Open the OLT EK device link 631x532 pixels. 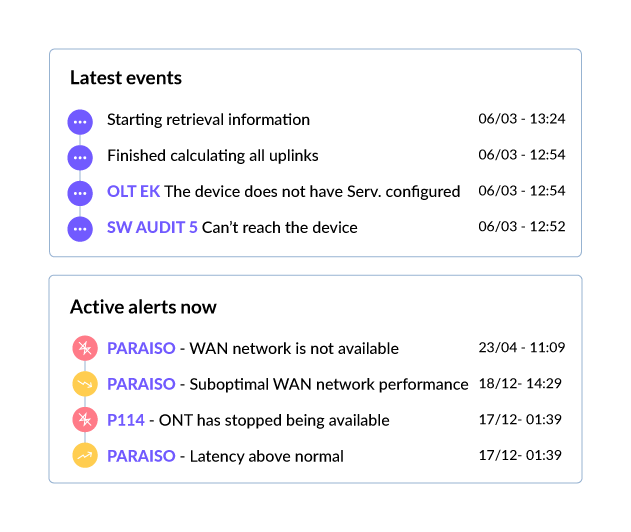134,192
